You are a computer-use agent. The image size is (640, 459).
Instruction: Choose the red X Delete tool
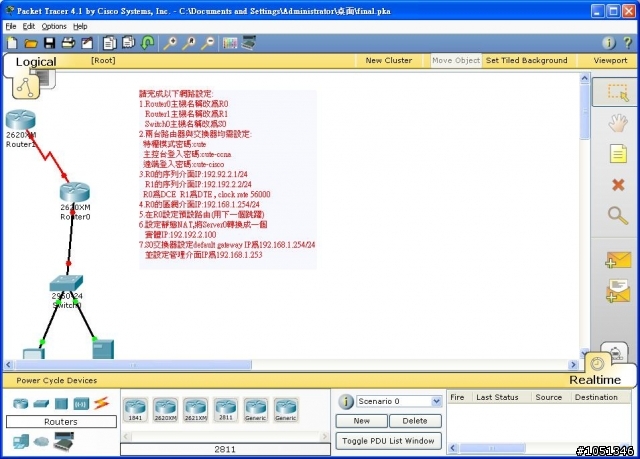point(618,185)
